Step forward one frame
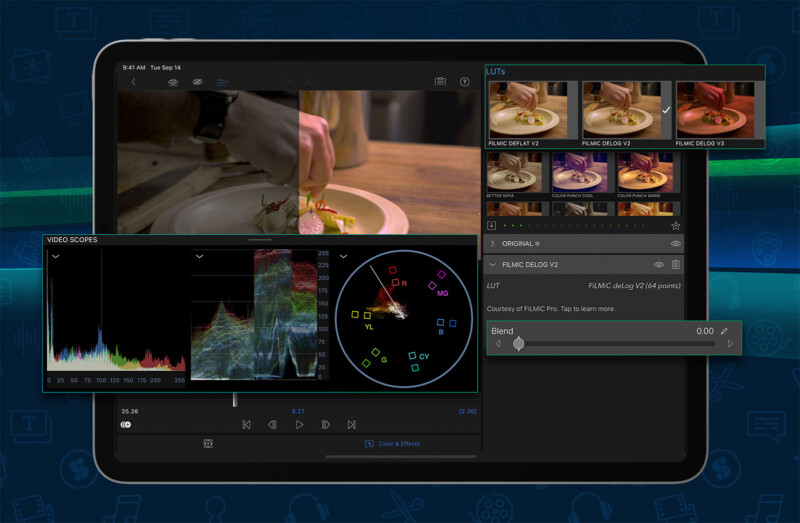 coord(326,425)
